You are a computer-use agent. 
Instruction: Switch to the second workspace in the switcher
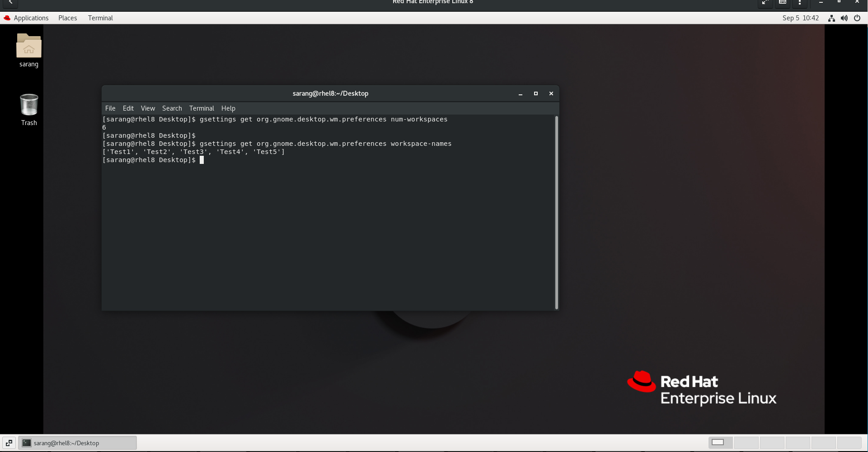tap(746, 443)
